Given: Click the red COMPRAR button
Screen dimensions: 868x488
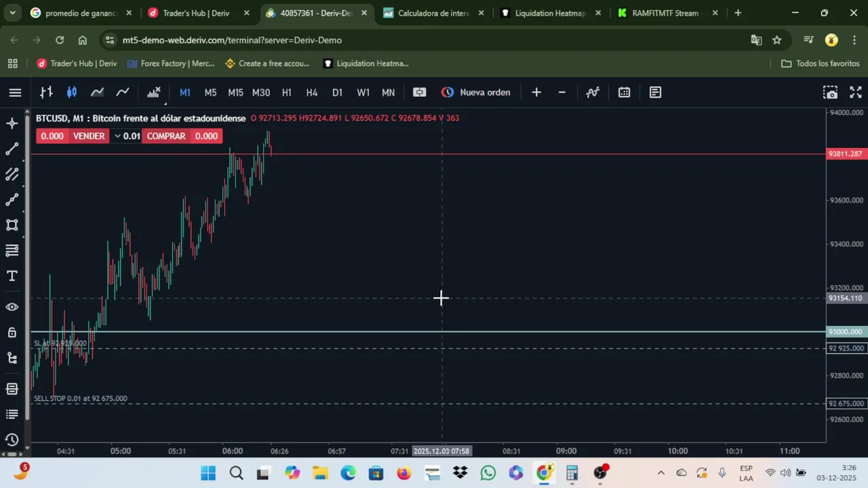Looking at the screenshot, I should click(166, 136).
